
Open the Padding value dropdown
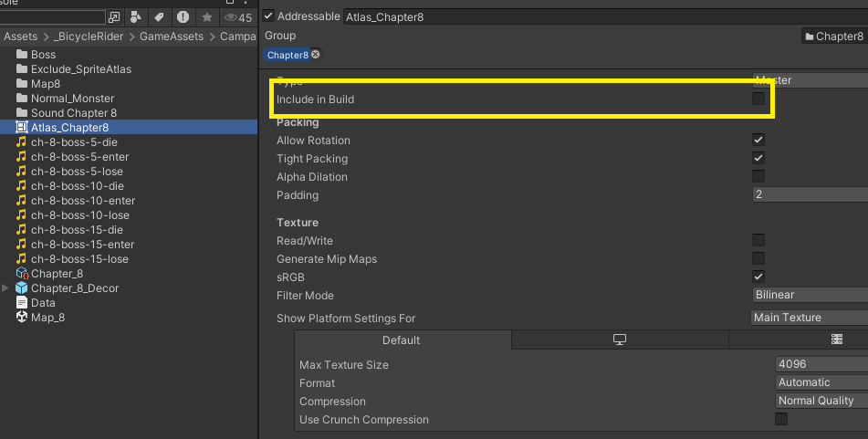[x=810, y=194]
